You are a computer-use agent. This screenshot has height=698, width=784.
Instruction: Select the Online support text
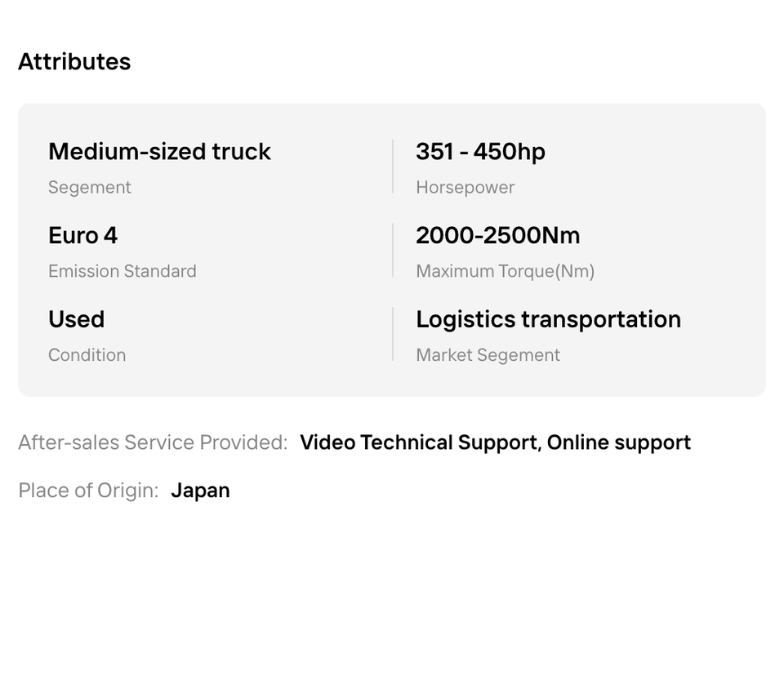[x=618, y=442]
